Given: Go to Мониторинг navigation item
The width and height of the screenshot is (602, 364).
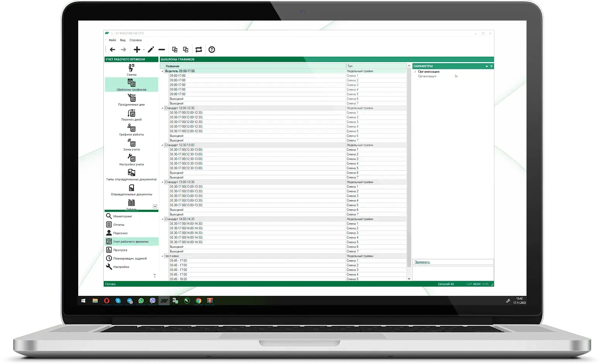Looking at the screenshot, I should (122, 216).
